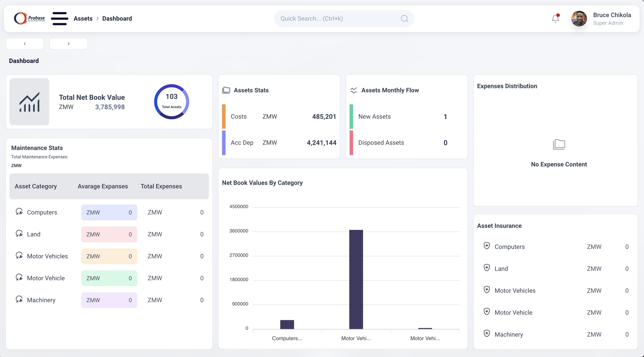Click the Land average expenses pink badge
The height and width of the screenshot is (357, 644).
point(109,234)
